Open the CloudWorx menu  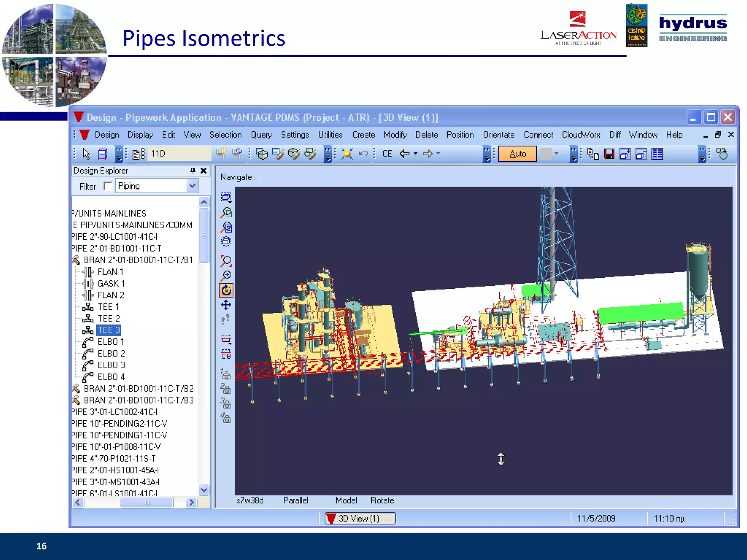pyautogui.click(x=581, y=135)
